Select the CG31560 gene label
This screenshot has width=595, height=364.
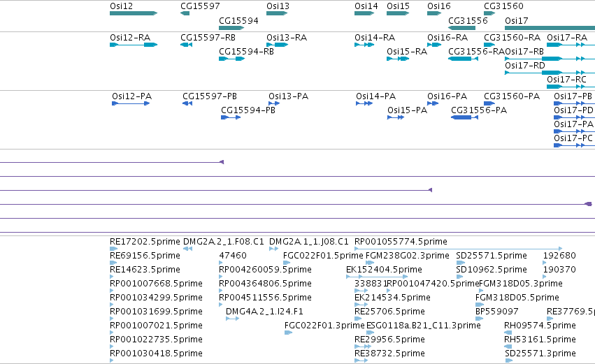[x=503, y=6]
